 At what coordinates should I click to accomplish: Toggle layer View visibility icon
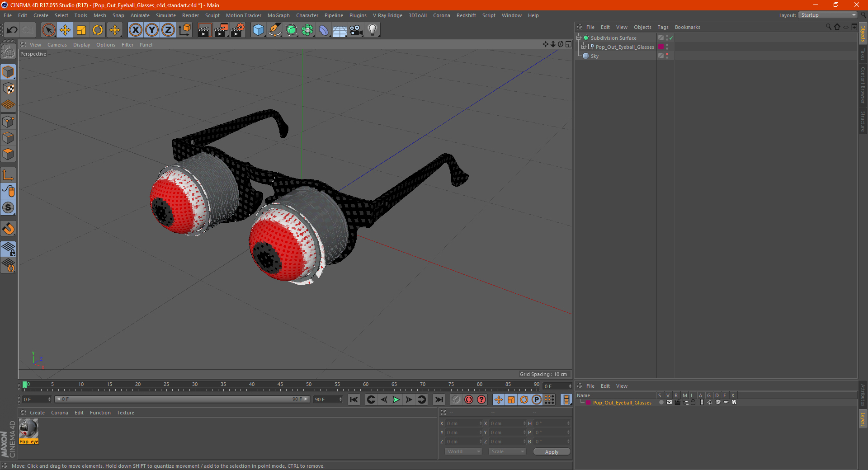[669, 402]
